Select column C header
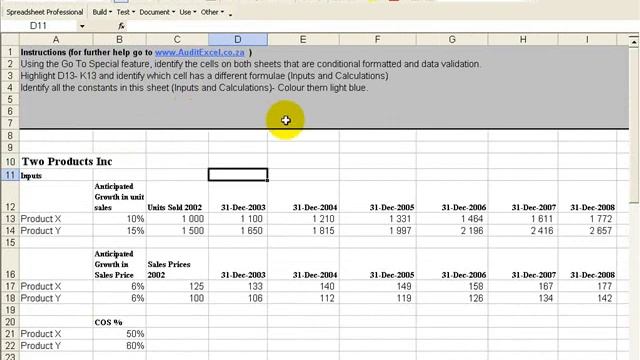Viewport: 640px width, 360px height. pyautogui.click(x=177, y=40)
